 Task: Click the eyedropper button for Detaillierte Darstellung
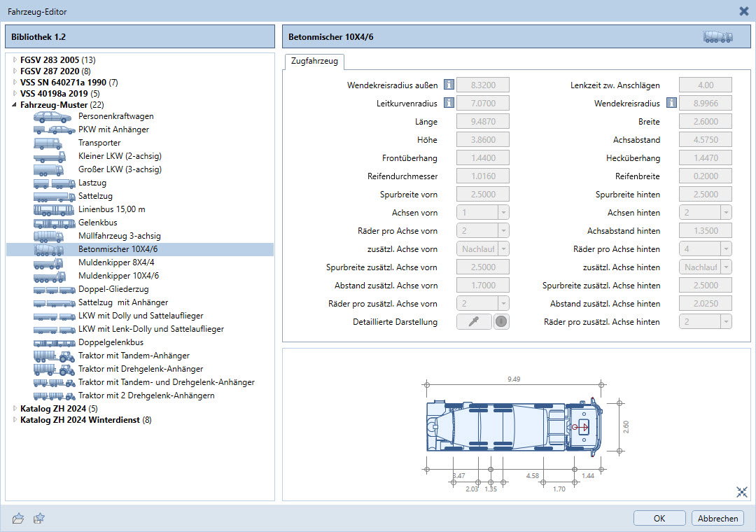click(x=474, y=322)
